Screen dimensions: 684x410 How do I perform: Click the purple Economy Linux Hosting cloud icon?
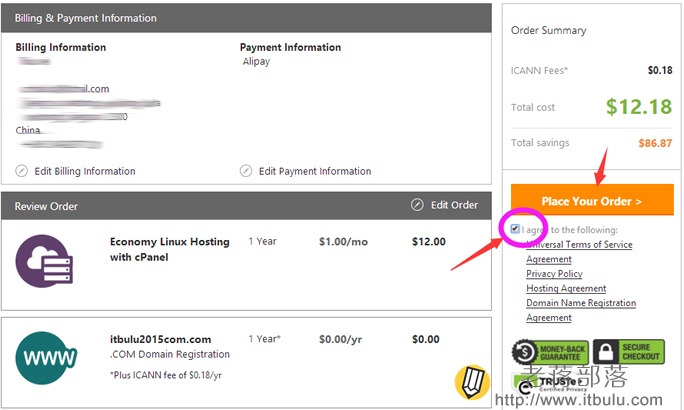[x=44, y=261]
